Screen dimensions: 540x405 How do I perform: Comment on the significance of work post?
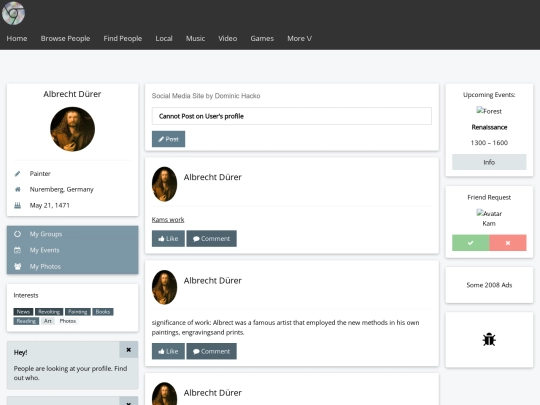point(211,351)
